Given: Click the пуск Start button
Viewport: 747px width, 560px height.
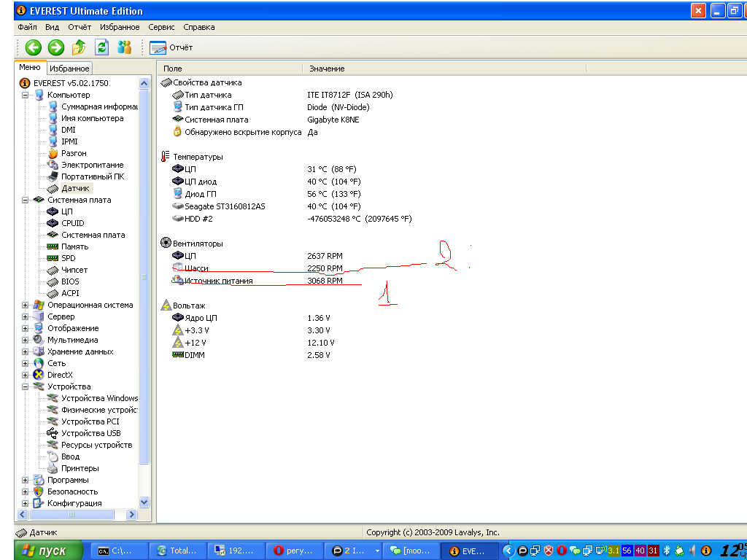Looking at the screenshot, I should click(49, 551).
